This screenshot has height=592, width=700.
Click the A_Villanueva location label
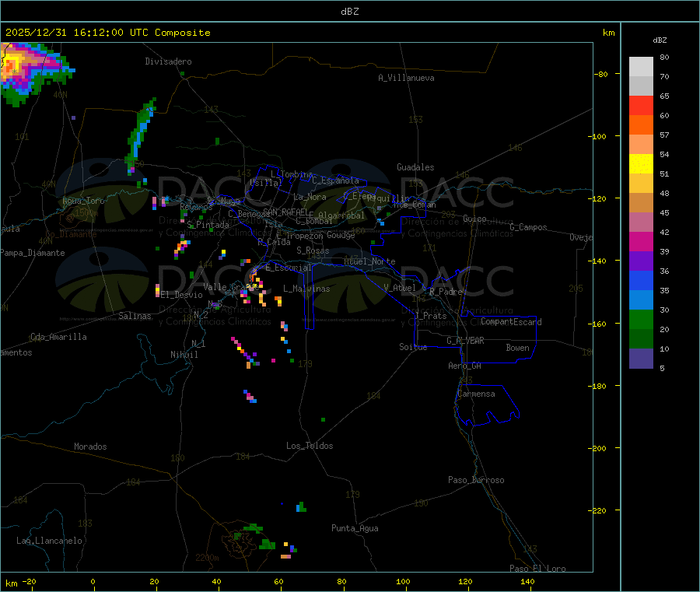tap(406, 78)
